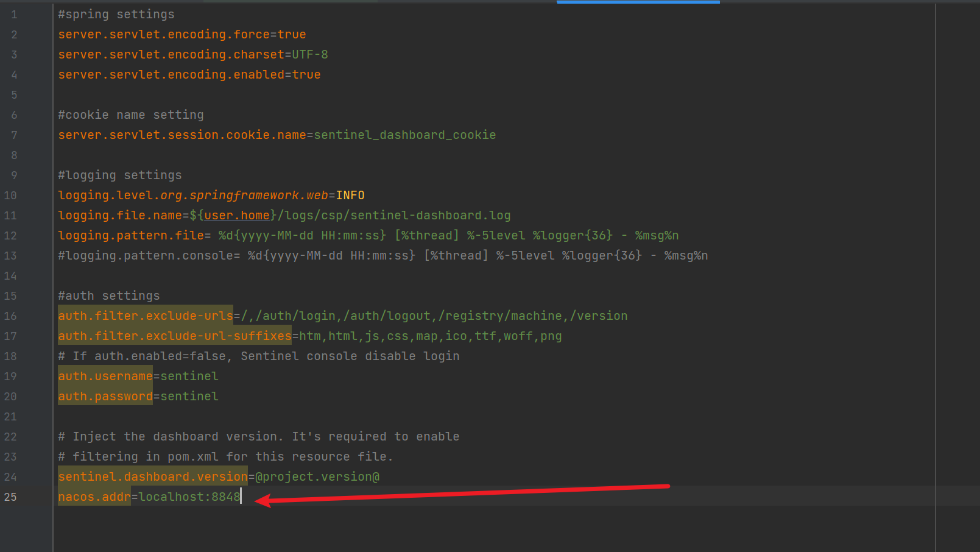The image size is (980, 552).
Task: Click highlighted 'auth.filter.exclude-urls' key
Action: tap(146, 316)
